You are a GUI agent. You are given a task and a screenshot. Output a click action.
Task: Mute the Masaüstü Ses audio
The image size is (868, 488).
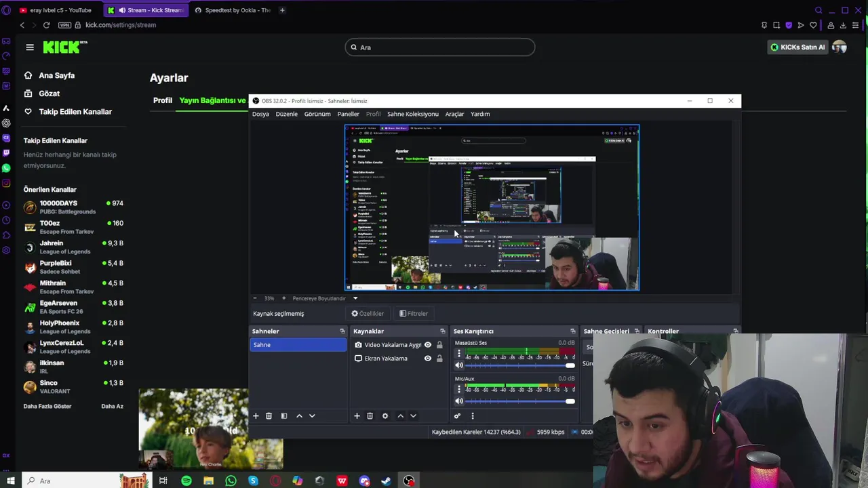[x=459, y=365]
